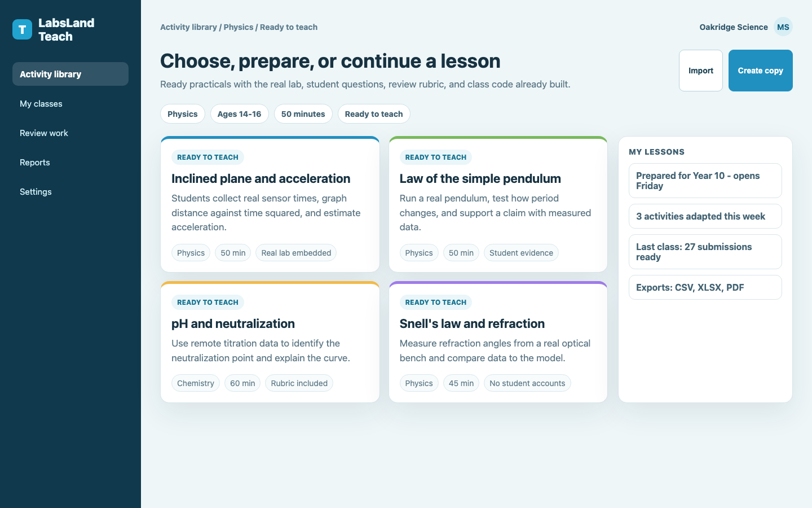
Task: Select the pH and neutralization lesson card
Action: 270,342
